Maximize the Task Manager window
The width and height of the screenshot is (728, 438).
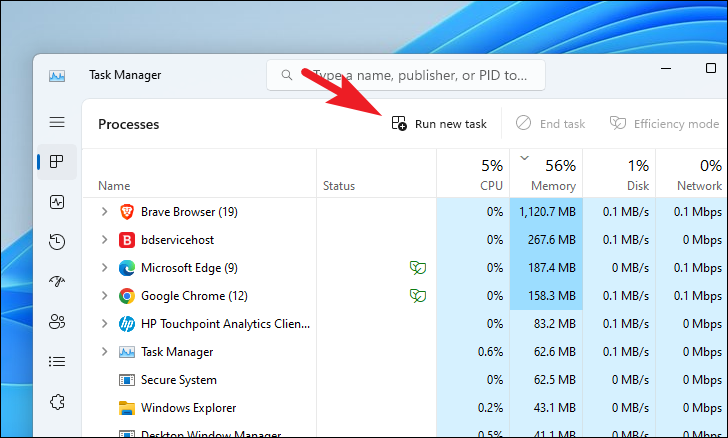pyautogui.click(x=711, y=68)
